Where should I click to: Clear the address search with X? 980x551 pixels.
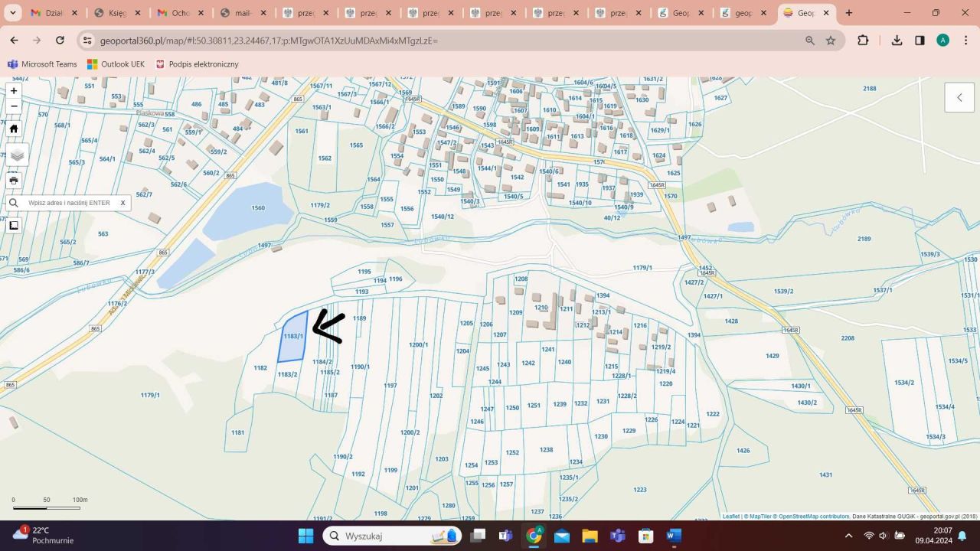[122, 203]
